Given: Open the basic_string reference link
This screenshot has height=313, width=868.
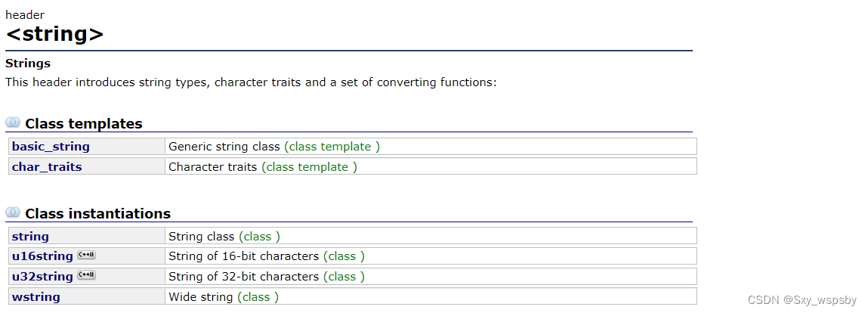Looking at the screenshot, I should tap(51, 147).
